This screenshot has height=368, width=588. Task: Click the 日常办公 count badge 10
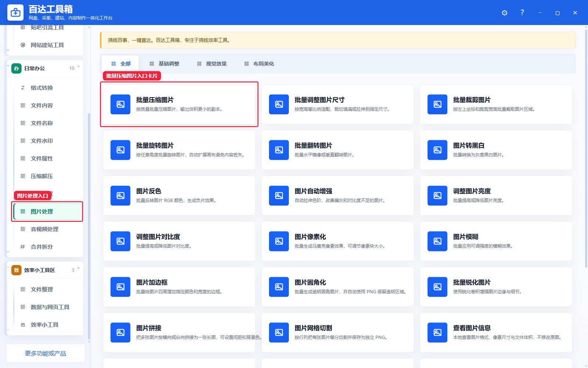coord(72,68)
